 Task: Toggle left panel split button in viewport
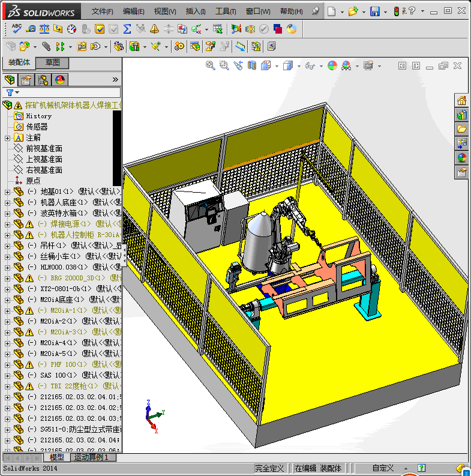402,65
